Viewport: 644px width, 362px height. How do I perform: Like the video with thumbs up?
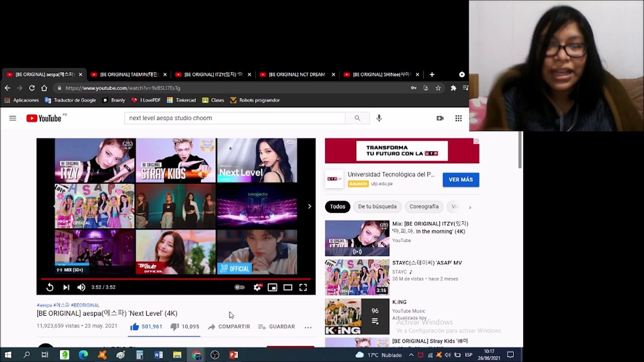(x=146, y=327)
